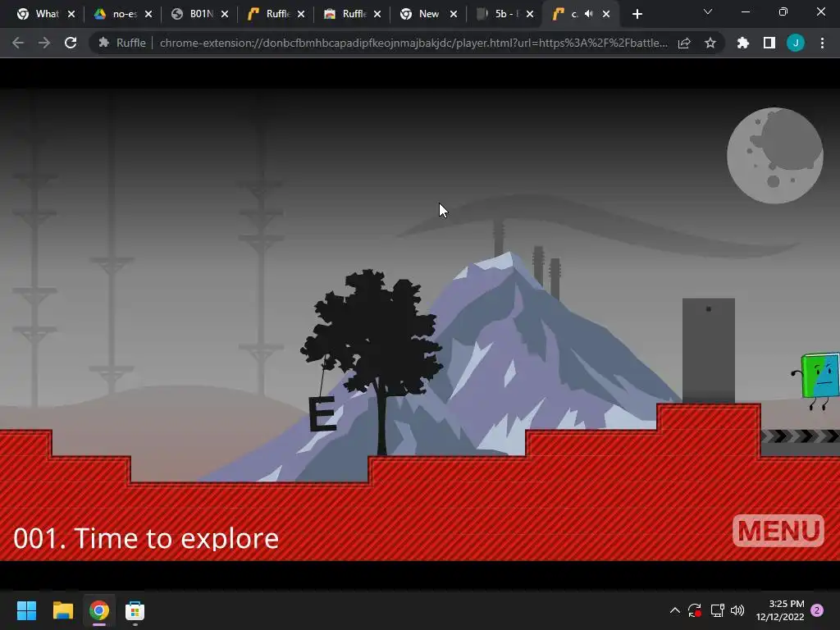Open the network display tray icon
840x630 pixels.
click(x=717, y=610)
